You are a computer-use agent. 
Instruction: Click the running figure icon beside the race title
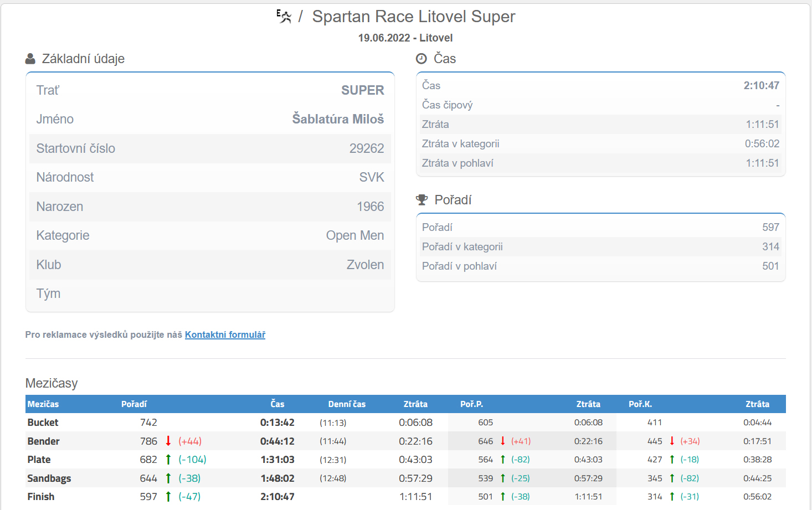pos(284,17)
